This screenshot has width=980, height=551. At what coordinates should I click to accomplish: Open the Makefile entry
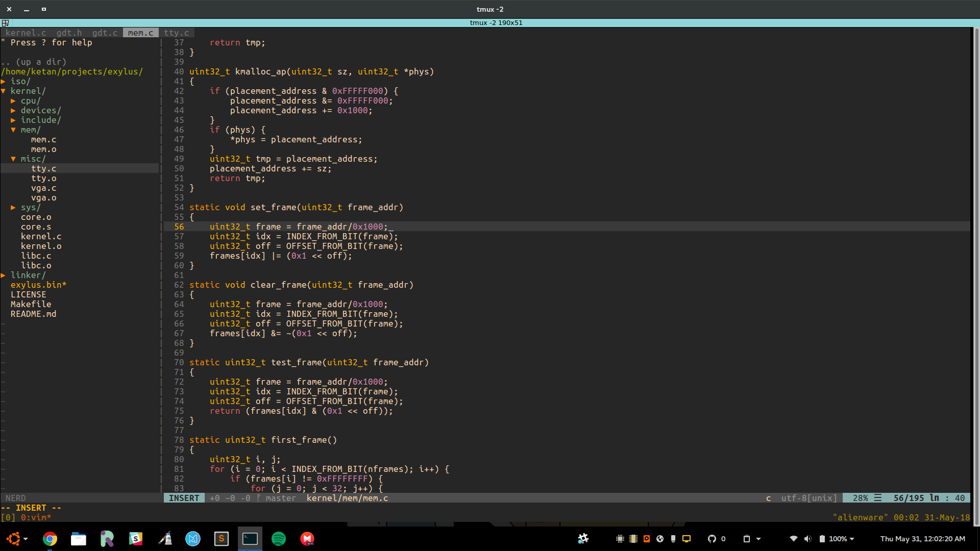pyautogui.click(x=31, y=304)
